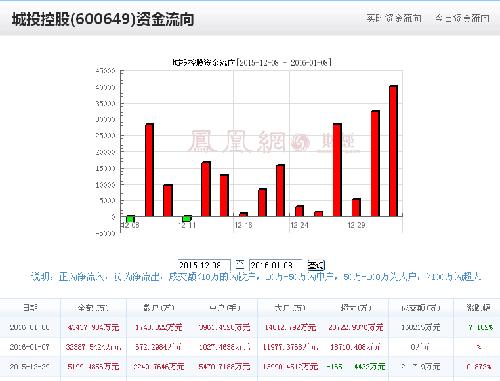Viewport: 500px width, 381px height.
Task: Click the 查询 query button beside the dates
Action: click(316, 265)
